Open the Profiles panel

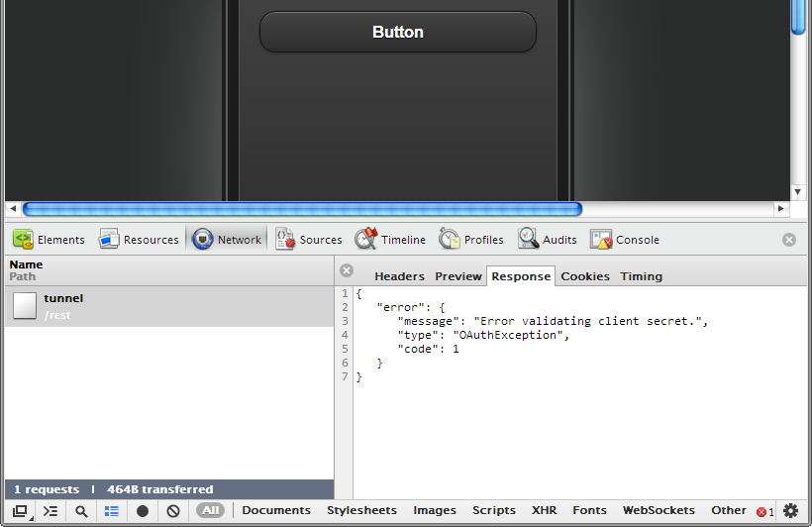click(471, 240)
